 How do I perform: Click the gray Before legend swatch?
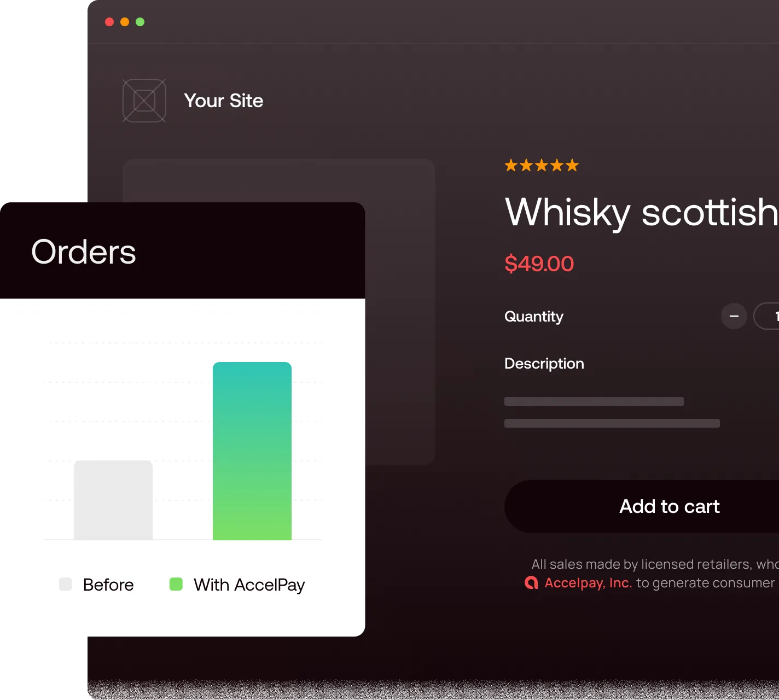[x=66, y=584]
